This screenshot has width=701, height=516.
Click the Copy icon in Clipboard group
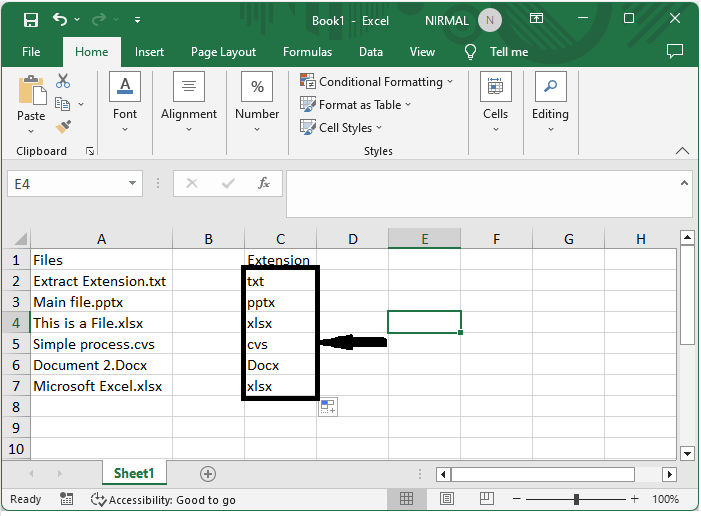(62, 104)
